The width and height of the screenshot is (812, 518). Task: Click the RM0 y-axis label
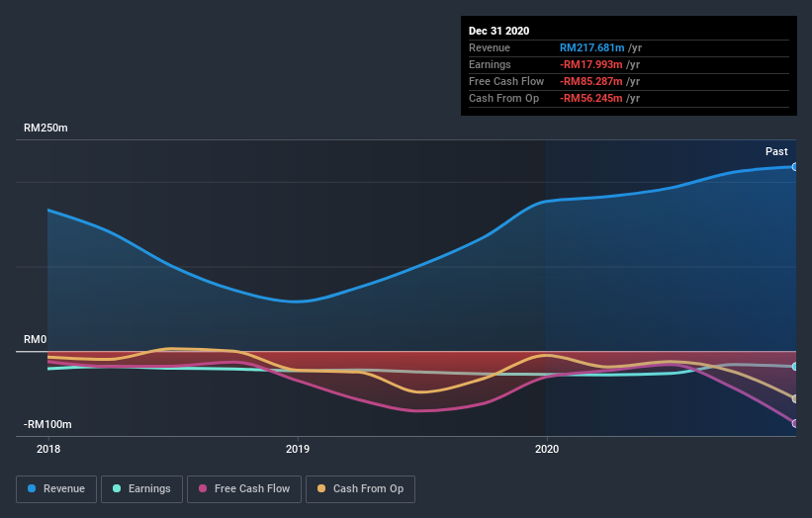click(x=36, y=339)
